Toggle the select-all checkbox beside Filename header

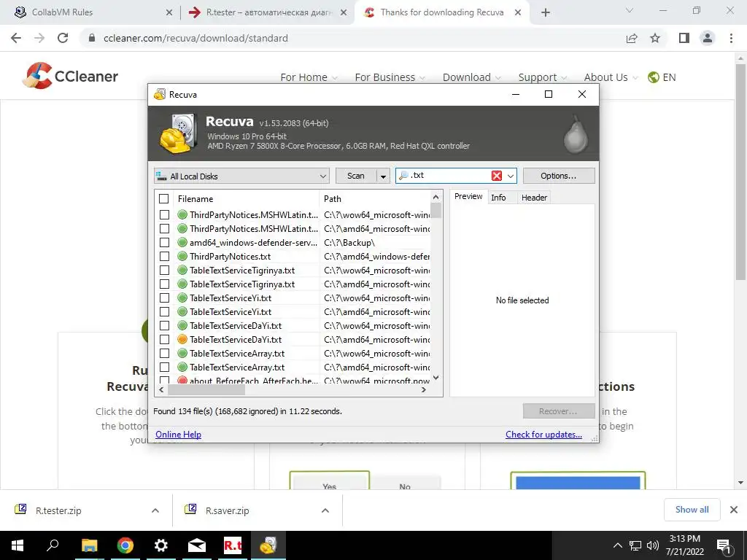click(x=164, y=198)
